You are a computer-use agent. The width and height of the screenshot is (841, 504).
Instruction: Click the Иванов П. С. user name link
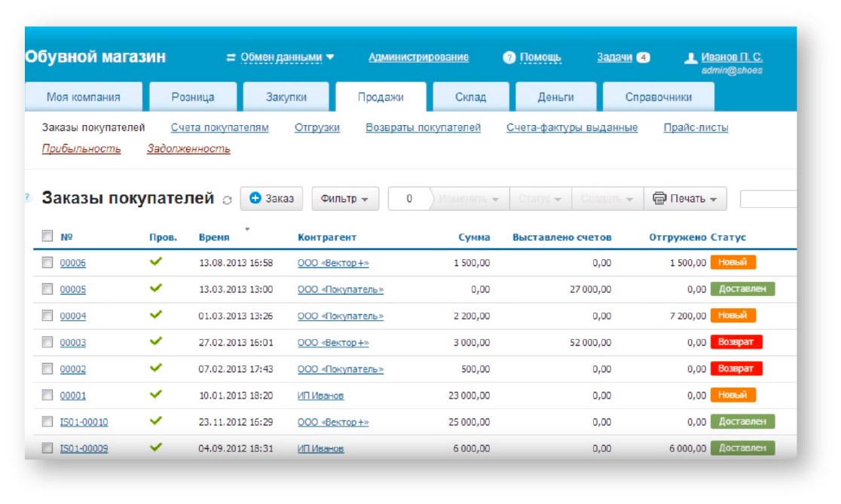click(732, 57)
